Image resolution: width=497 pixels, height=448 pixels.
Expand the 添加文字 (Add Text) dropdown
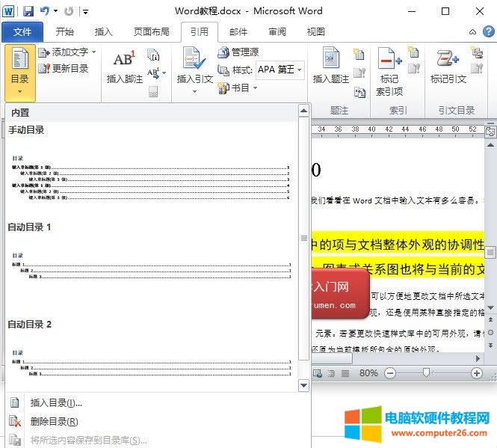92,52
